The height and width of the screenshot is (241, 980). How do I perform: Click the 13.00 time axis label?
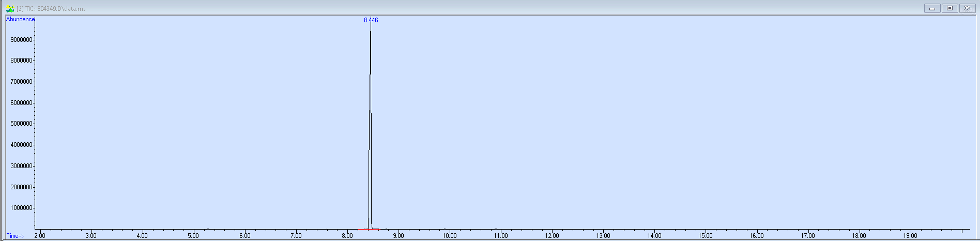click(x=603, y=236)
